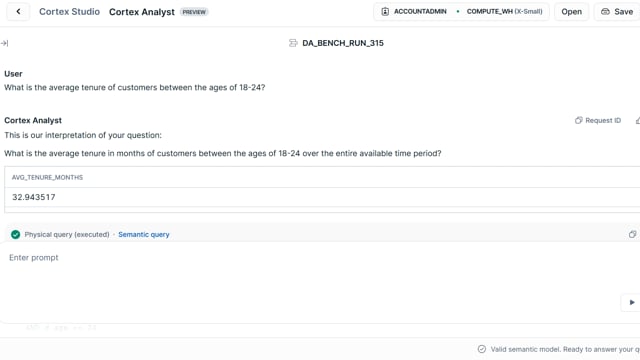Click the green executed check icon
This screenshot has width=640, height=360.
click(16, 234)
